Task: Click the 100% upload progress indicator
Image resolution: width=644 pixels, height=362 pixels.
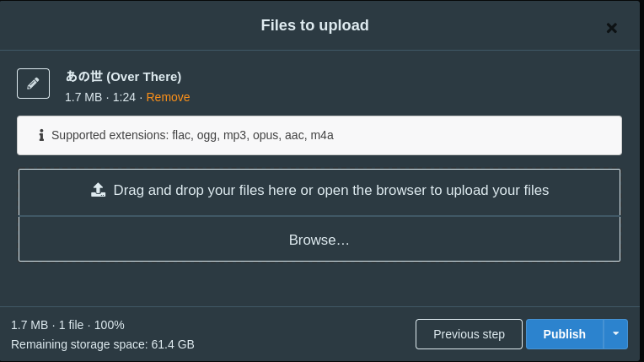Action: [x=110, y=325]
